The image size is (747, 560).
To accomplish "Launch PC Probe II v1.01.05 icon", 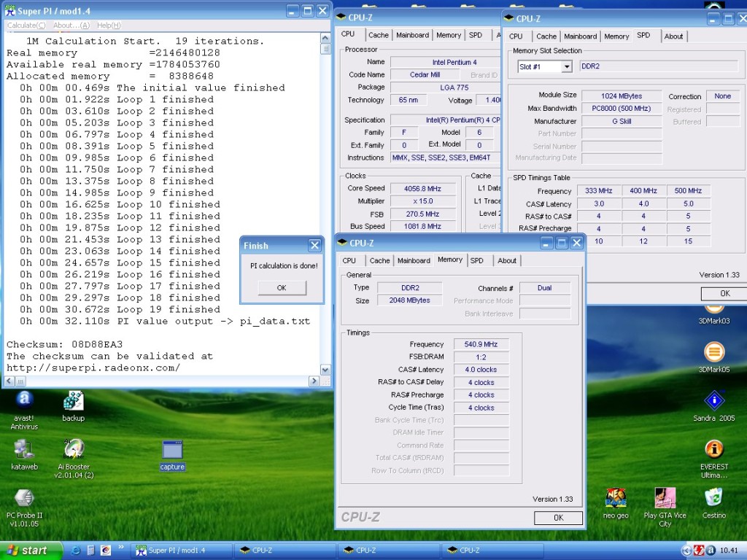I will coord(24,507).
